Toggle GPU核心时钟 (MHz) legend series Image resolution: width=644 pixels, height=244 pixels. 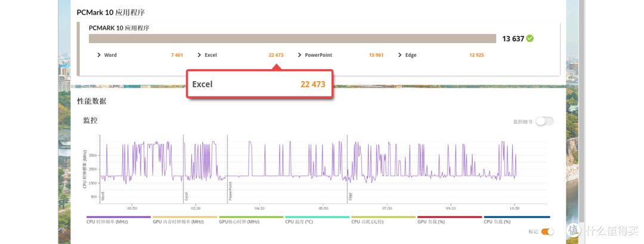click(251, 220)
